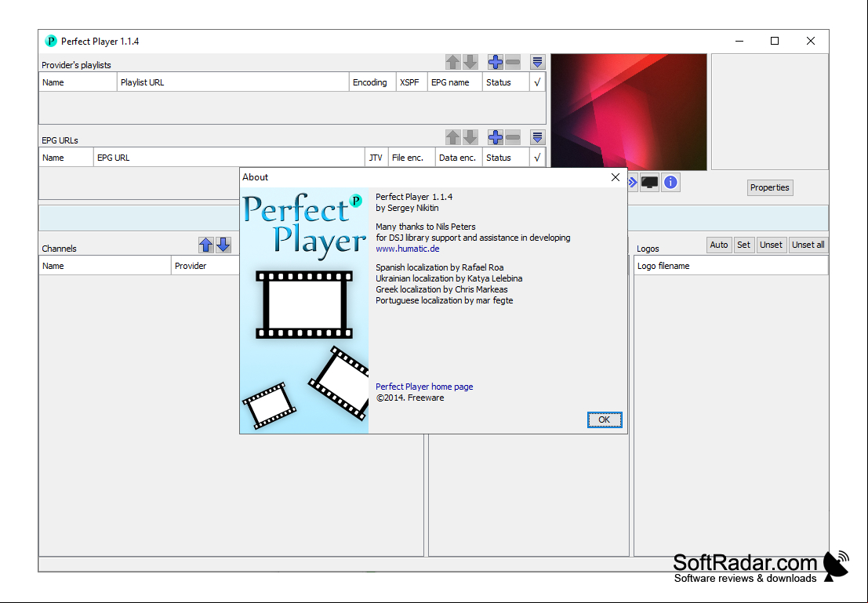
Task: Click playlists Encoding column header
Action: pos(372,82)
